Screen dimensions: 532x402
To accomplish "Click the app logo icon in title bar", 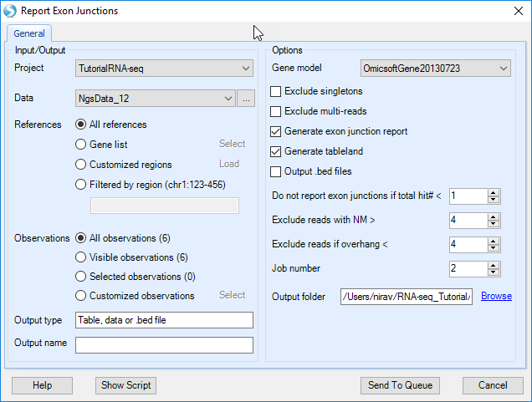I will point(10,11).
